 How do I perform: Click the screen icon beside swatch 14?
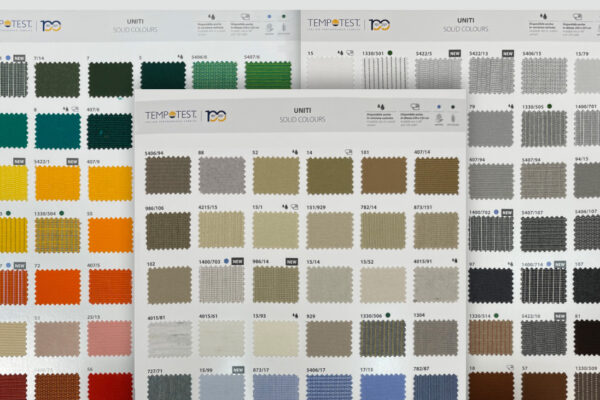pyautogui.click(x=348, y=152)
